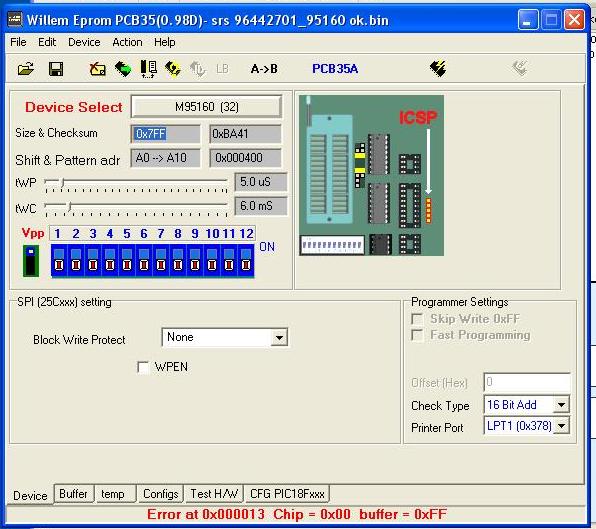The height and width of the screenshot is (529, 596).
Task: Click the M95160 device select button
Action: tap(206, 107)
